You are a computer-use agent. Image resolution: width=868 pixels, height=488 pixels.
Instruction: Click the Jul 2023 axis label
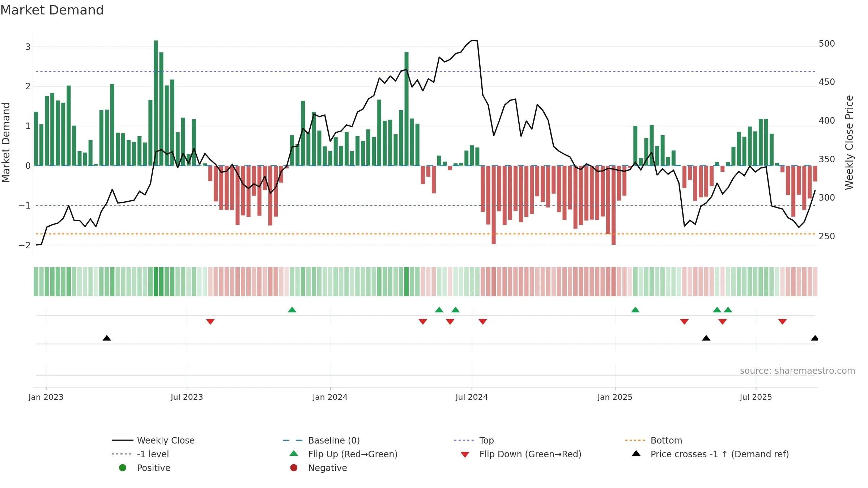[x=187, y=397]
